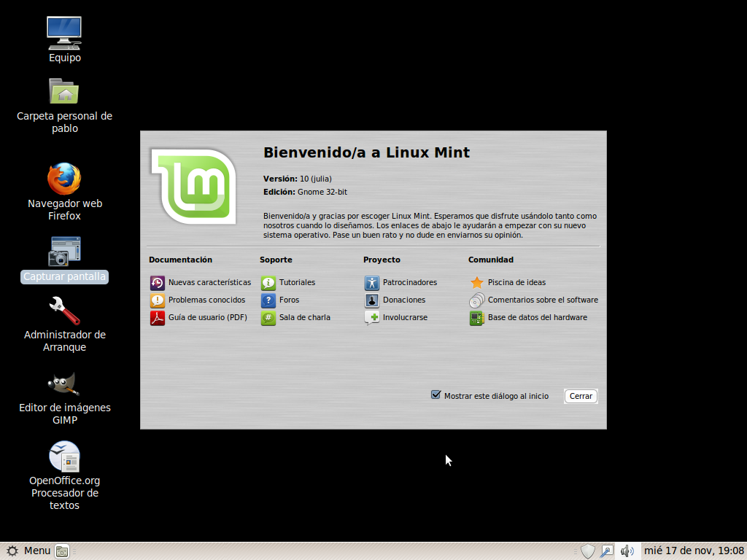The image size is (747, 560).
Task: Click the Piscina de ideas star icon
Action: tap(477, 283)
